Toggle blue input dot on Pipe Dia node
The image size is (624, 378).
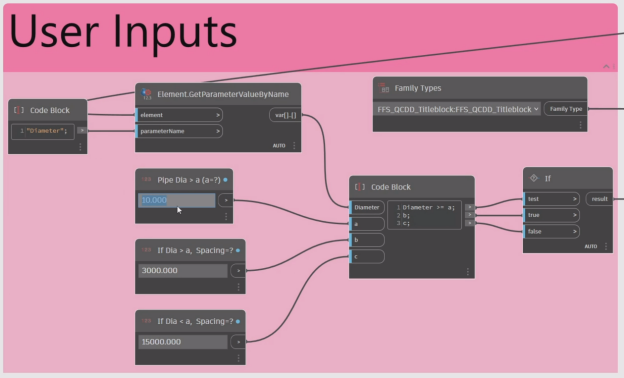[x=226, y=180]
